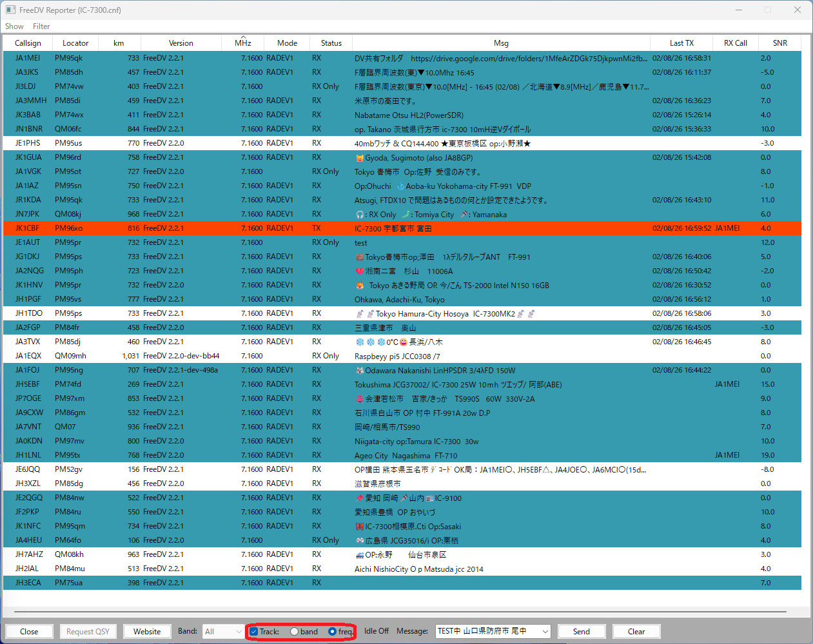Screen dimensions: 813x644
Task: Sort by Msg column header
Action: pyautogui.click(x=501, y=43)
